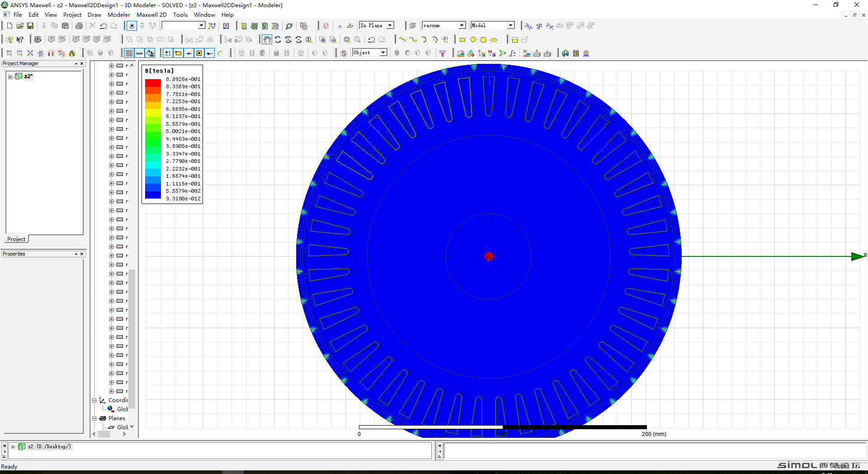Toggle snap to edge center mode
This screenshot has width=868, height=474.
coord(189,53)
